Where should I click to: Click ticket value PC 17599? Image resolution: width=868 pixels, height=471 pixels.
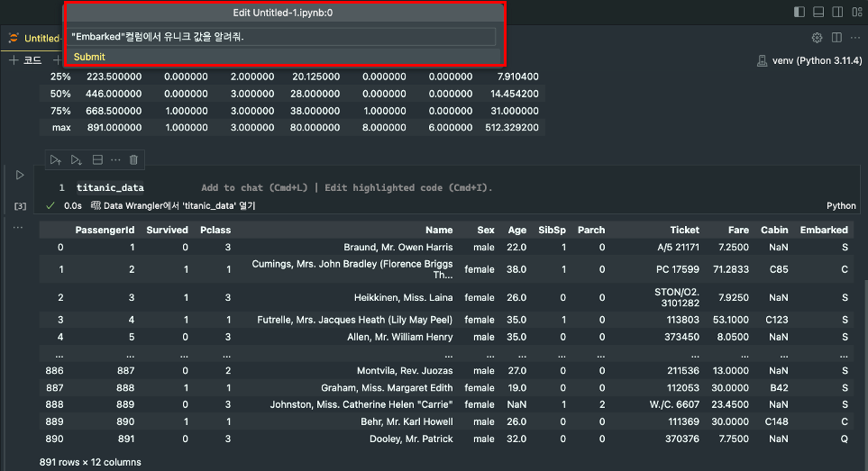point(678,269)
